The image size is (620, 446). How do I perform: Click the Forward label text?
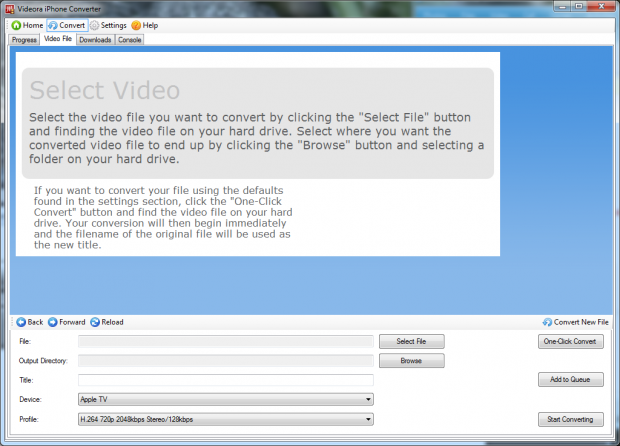72,322
